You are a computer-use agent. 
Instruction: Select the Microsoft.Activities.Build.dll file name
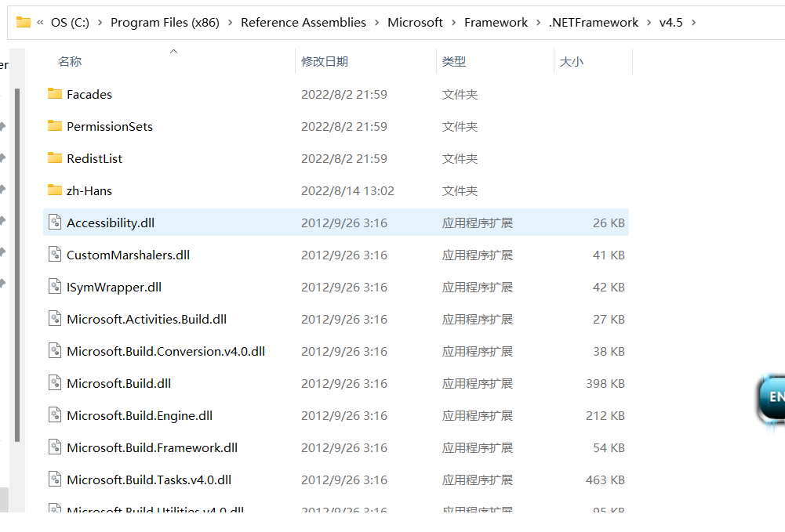pos(147,319)
